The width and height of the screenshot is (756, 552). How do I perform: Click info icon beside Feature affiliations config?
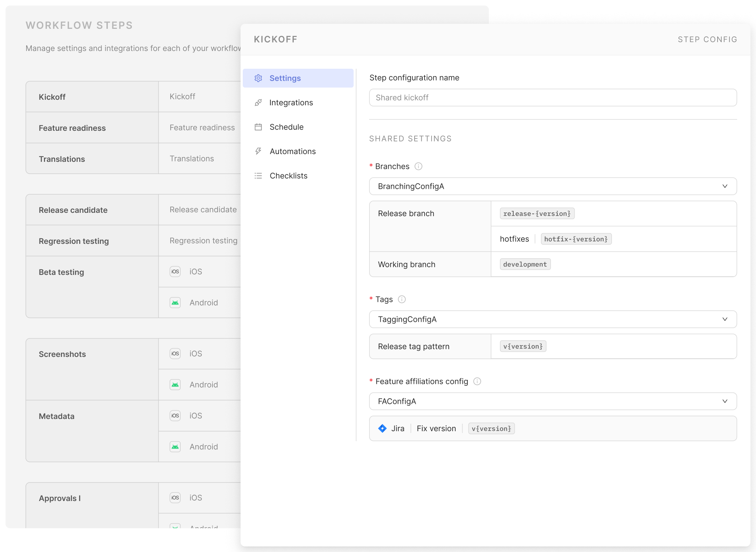click(x=477, y=381)
